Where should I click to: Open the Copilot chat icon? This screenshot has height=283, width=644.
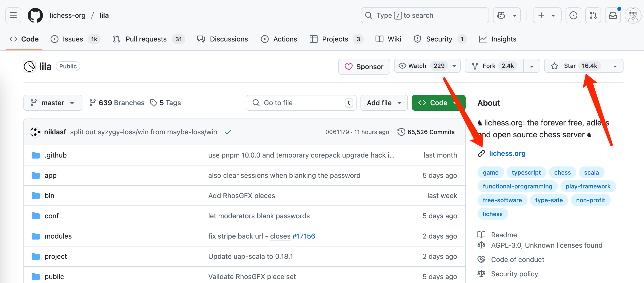(x=501, y=15)
